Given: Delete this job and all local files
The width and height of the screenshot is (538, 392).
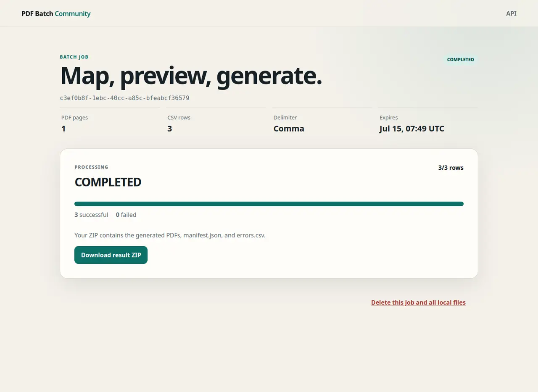Looking at the screenshot, I should pos(418,303).
